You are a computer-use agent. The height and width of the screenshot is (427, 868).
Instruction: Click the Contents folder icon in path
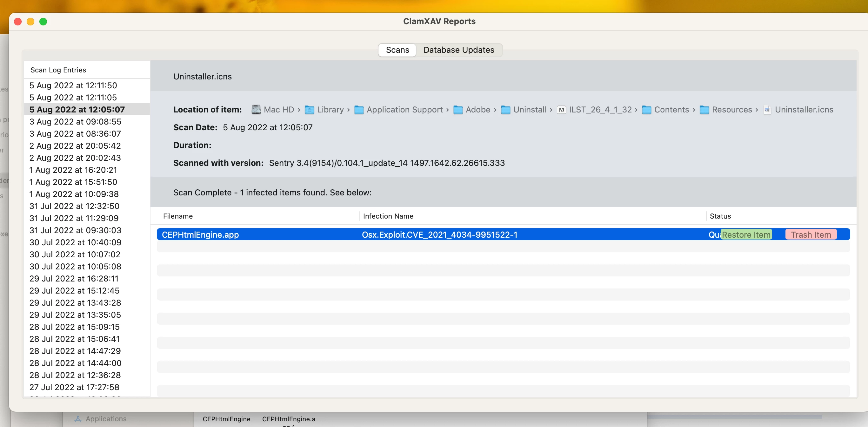click(x=646, y=110)
